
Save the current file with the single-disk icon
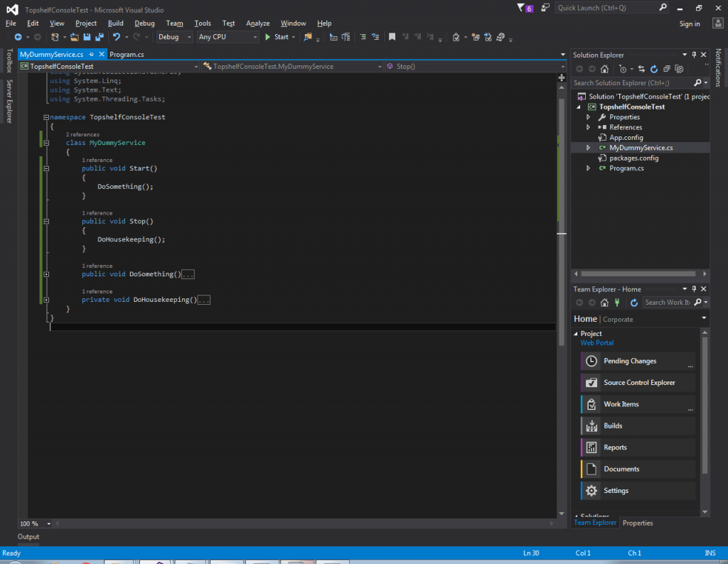(x=87, y=37)
